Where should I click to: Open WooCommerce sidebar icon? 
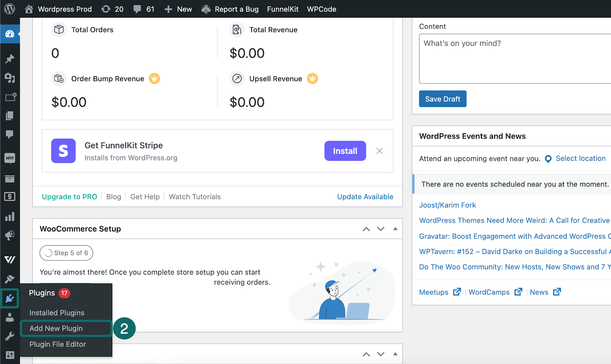pos(10,158)
